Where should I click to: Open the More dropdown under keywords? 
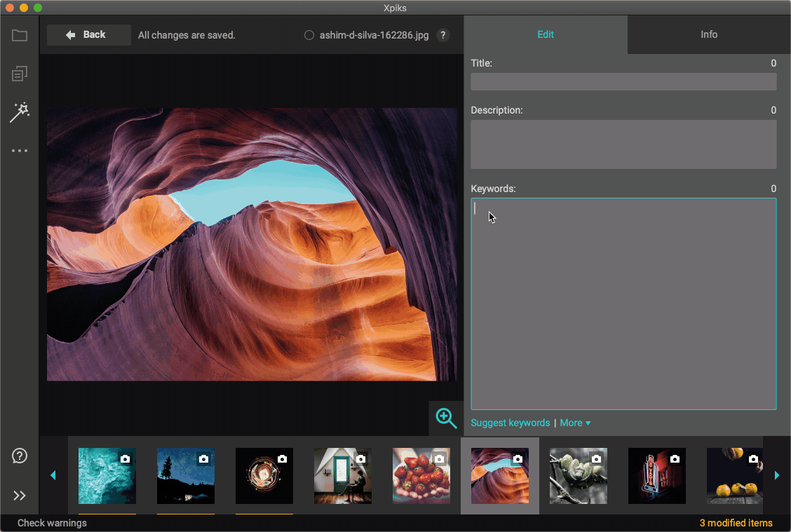point(575,423)
